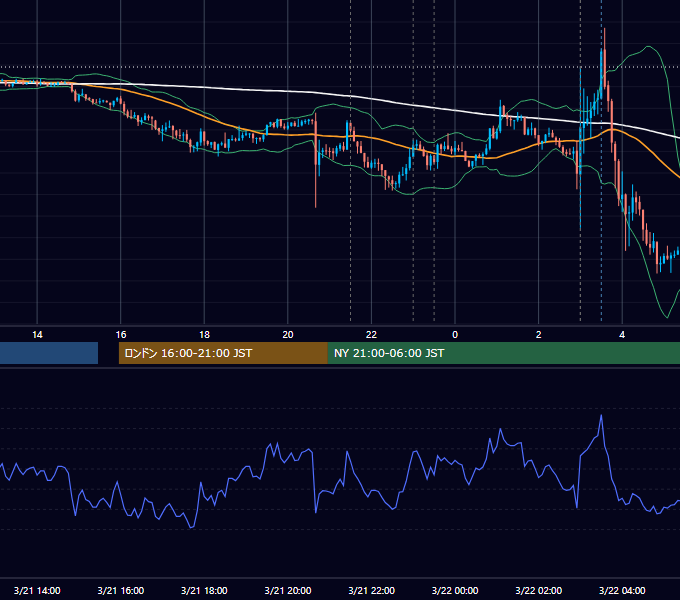Click the 3/21 18:00 date label

[204, 590]
